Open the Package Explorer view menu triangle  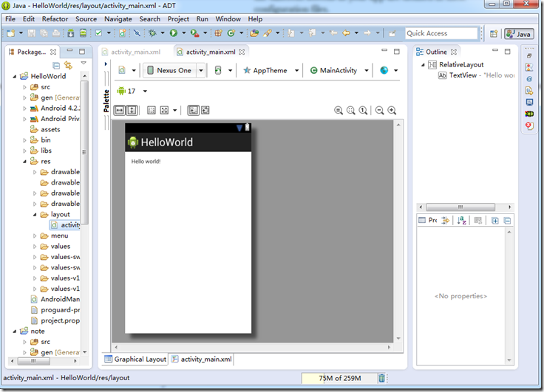[84, 63]
